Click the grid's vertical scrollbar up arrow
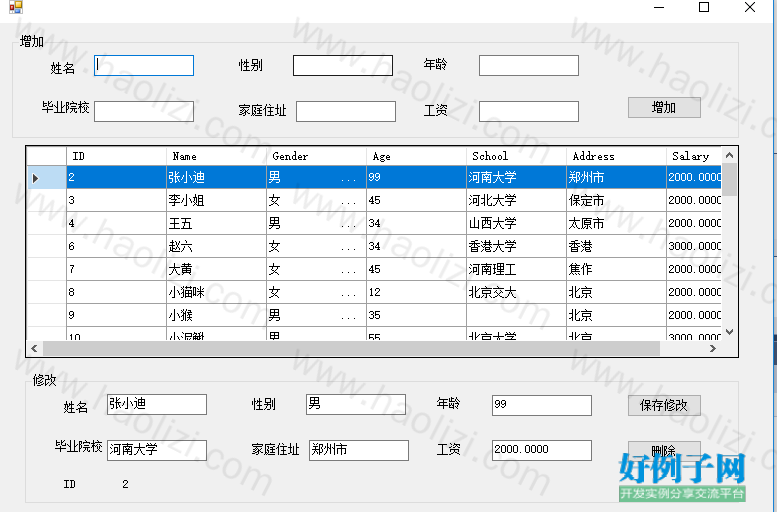The width and height of the screenshot is (777, 512). click(x=729, y=155)
